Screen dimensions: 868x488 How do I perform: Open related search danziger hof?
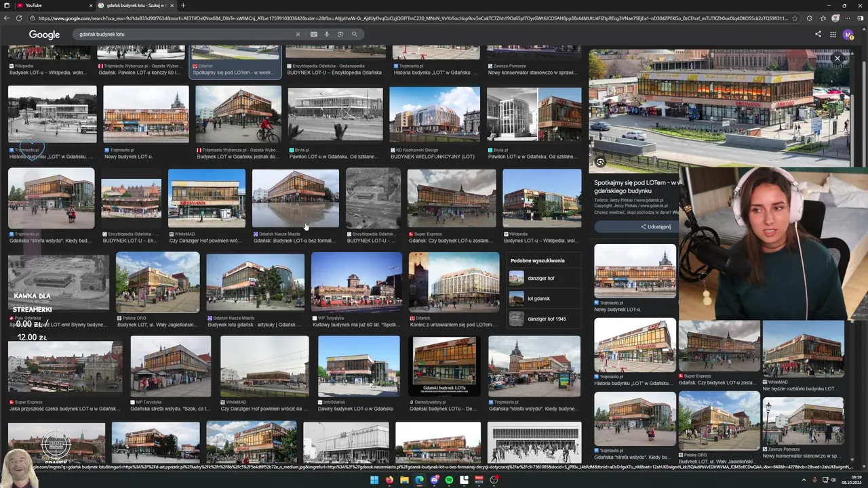pos(543,278)
